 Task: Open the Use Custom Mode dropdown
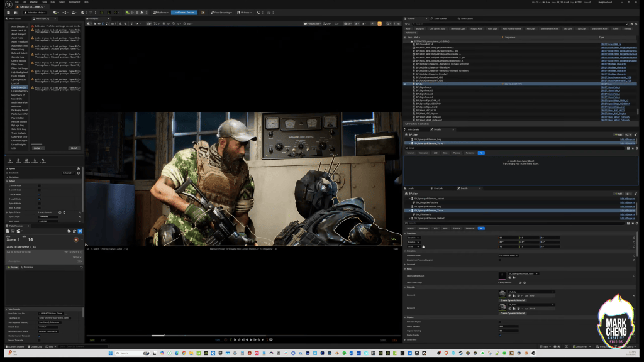pos(508,255)
